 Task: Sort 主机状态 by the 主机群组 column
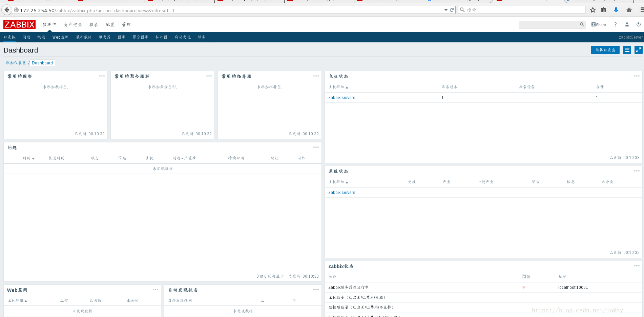(x=338, y=87)
